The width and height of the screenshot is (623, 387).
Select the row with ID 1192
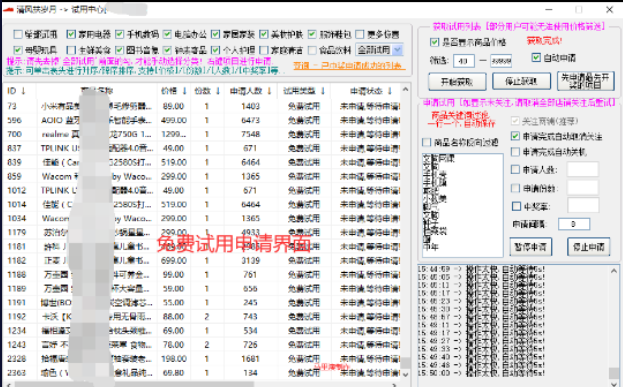pyautogui.click(x=201, y=317)
